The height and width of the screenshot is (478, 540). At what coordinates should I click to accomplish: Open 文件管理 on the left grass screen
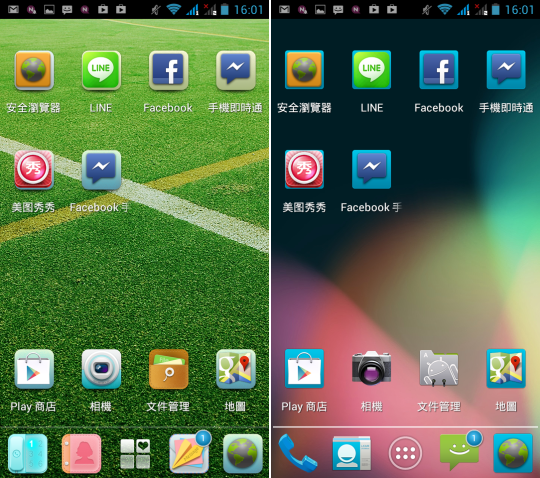168,369
